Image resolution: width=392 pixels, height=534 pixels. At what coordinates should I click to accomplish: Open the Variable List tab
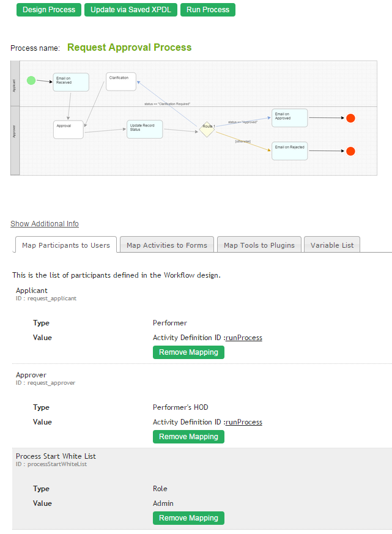click(x=332, y=245)
